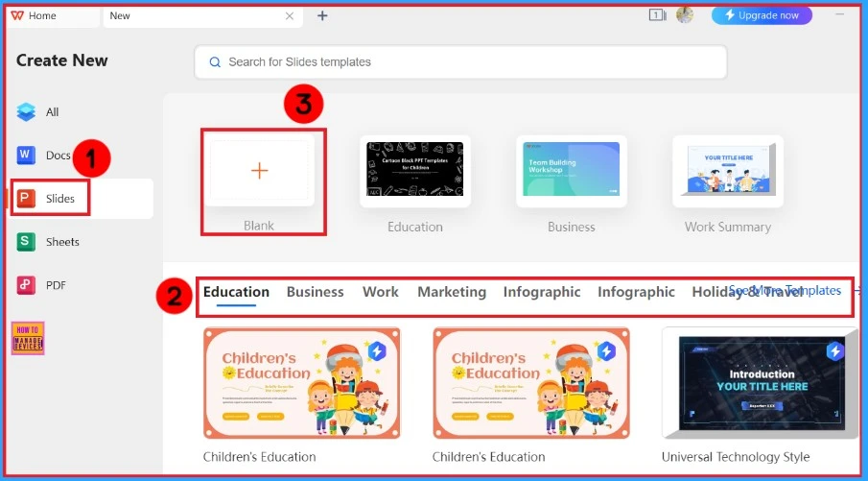Switch to the first Infographic tab
The image size is (868, 481).
[x=542, y=292]
